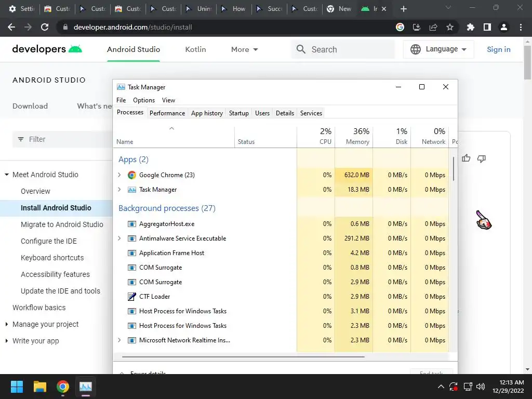
Task: Open the Language dropdown
Action: click(x=438, y=49)
